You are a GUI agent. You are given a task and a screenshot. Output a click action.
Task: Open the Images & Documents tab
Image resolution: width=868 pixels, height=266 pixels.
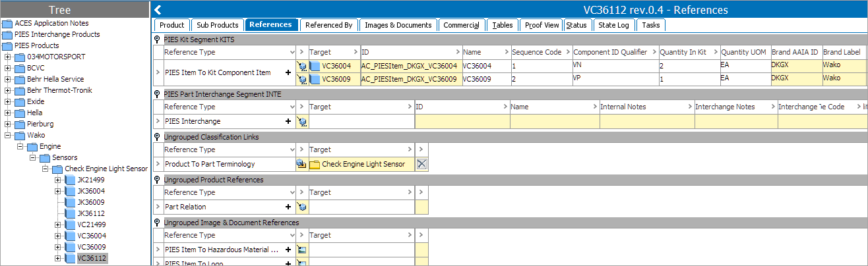tap(398, 25)
